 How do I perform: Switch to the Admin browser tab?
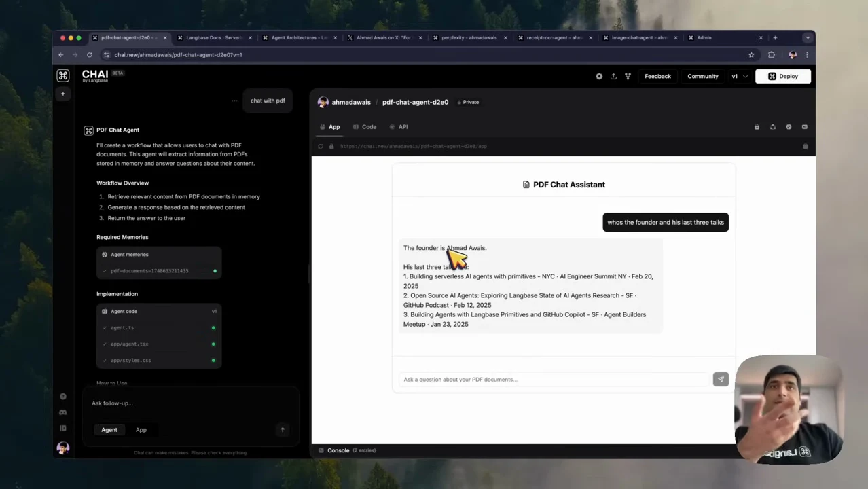(x=724, y=38)
